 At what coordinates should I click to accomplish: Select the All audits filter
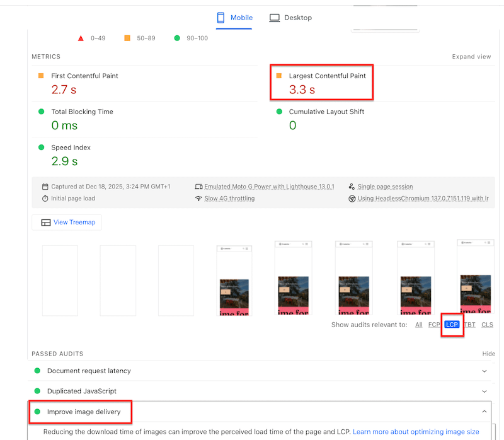coord(419,325)
